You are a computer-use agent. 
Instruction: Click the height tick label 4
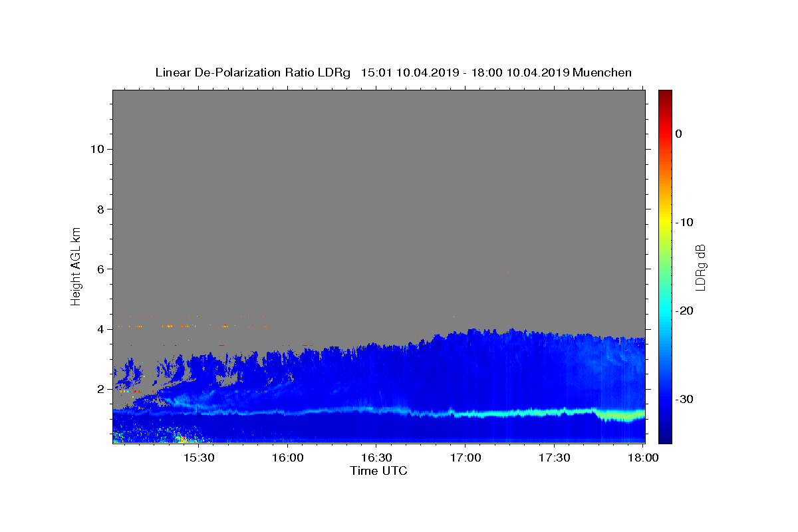(x=100, y=329)
